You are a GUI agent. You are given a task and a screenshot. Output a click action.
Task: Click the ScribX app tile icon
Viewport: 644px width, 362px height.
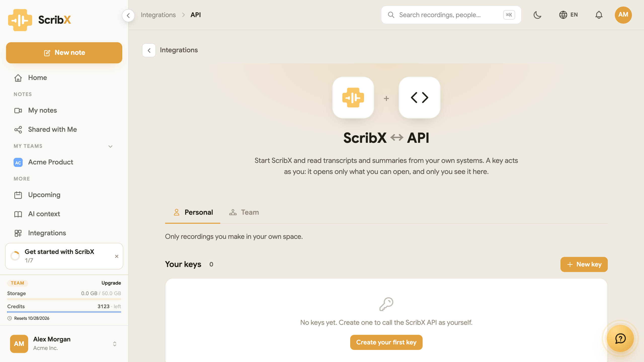[353, 97]
